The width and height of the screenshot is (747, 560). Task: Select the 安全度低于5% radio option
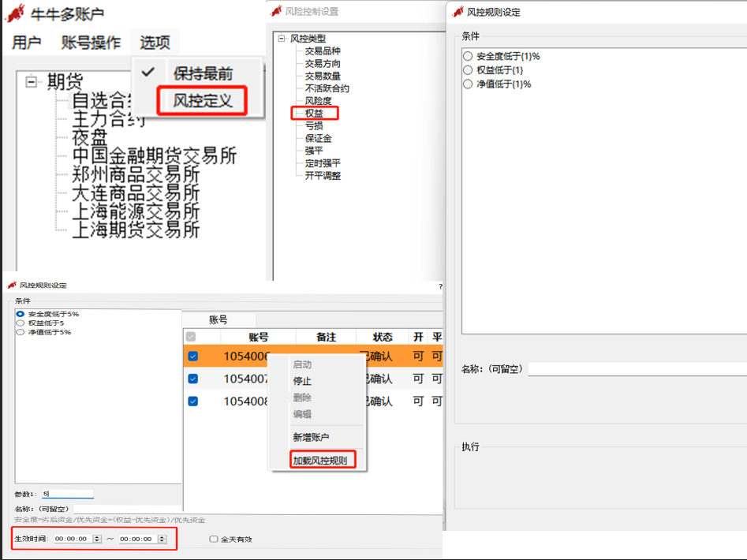click(x=20, y=314)
